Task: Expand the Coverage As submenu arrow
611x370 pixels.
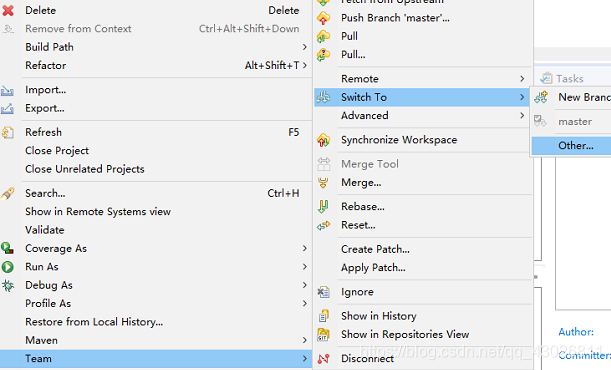Action: click(305, 248)
